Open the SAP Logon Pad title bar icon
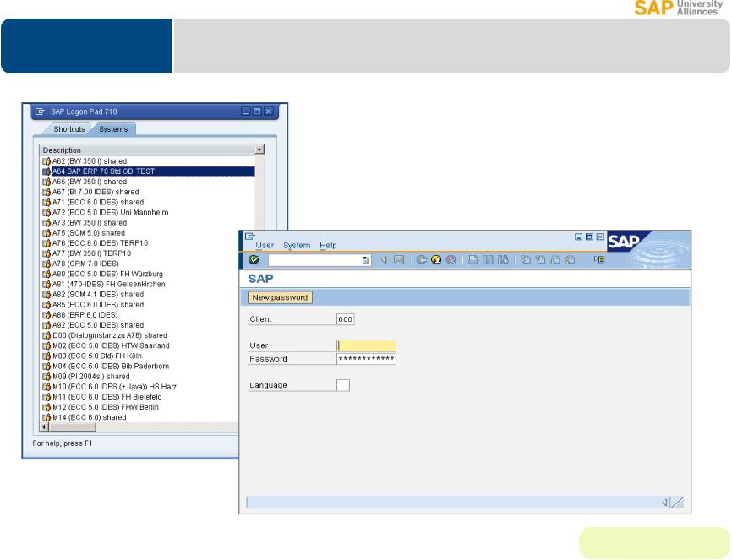This screenshot has width=732, height=560. 40,111
